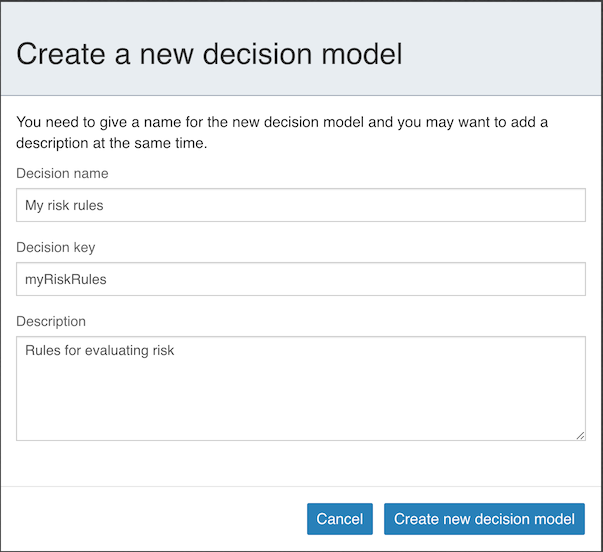The height and width of the screenshot is (552, 603).
Task: Click the "Decision name" label
Action: click(x=62, y=174)
